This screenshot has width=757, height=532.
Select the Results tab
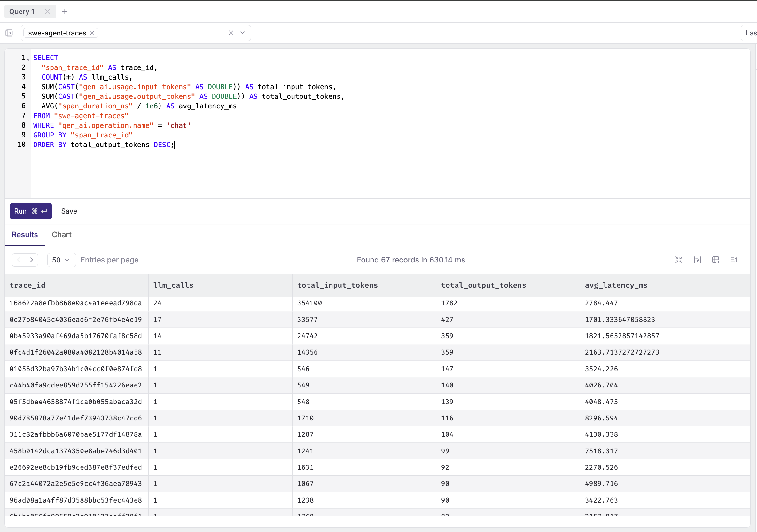point(25,234)
